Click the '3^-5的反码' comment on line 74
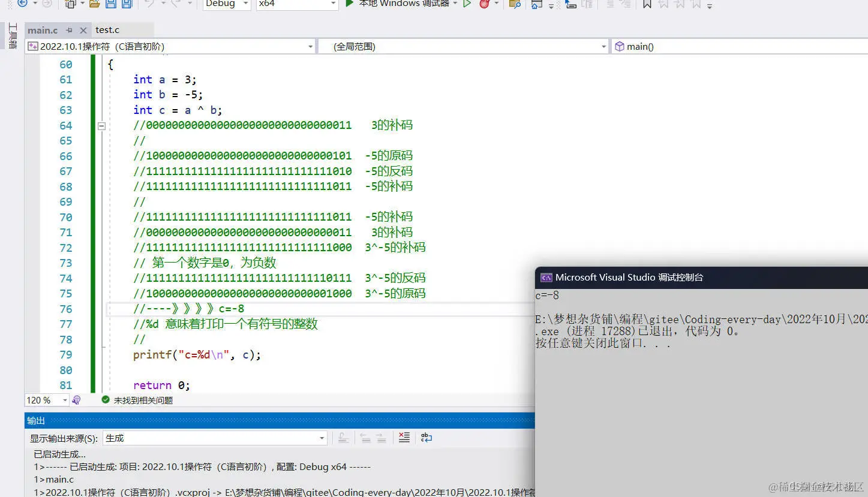Image resolution: width=868 pixels, height=497 pixels. pos(395,278)
